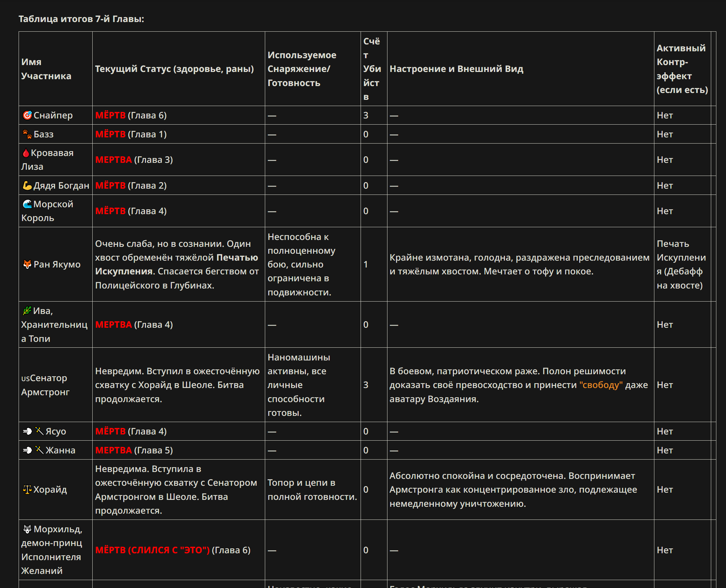
Task: Click name Ива, Хранительница Топи
Action: pos(54,324)
